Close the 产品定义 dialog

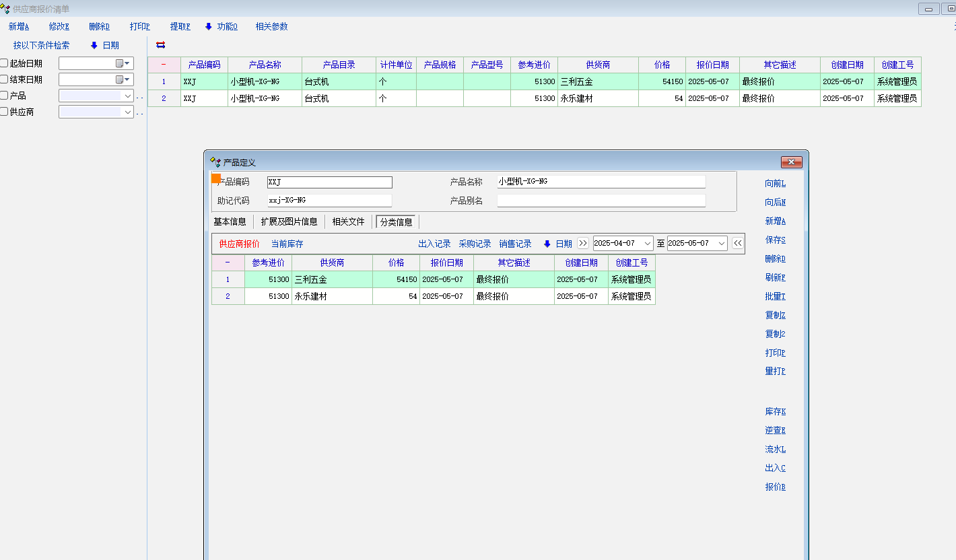(791, 162)
